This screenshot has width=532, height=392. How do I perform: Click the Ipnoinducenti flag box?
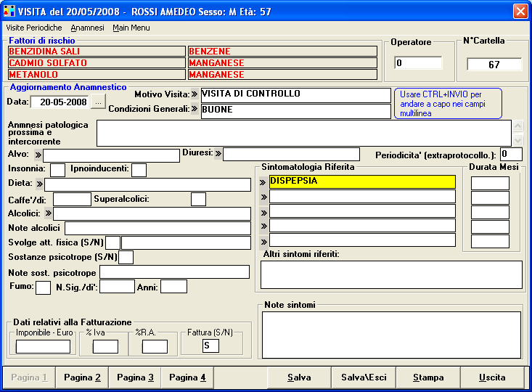139,170
